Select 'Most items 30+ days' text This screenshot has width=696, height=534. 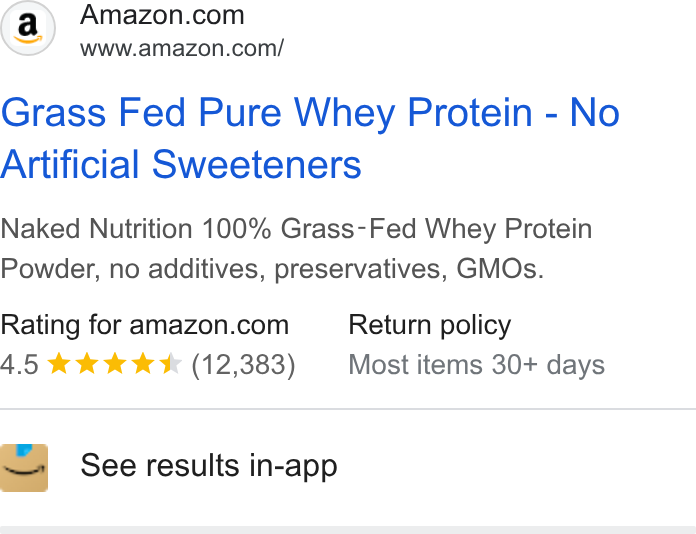tap(477, 365)
